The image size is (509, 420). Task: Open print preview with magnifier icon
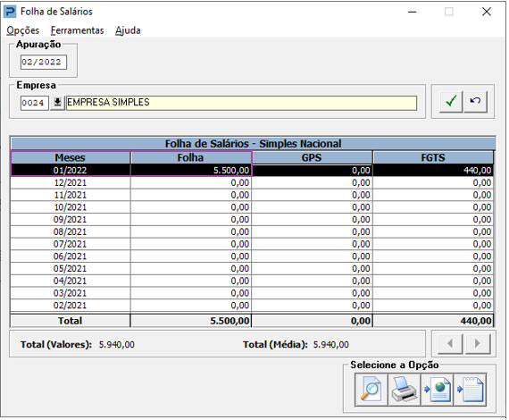(x=371, y=390)
